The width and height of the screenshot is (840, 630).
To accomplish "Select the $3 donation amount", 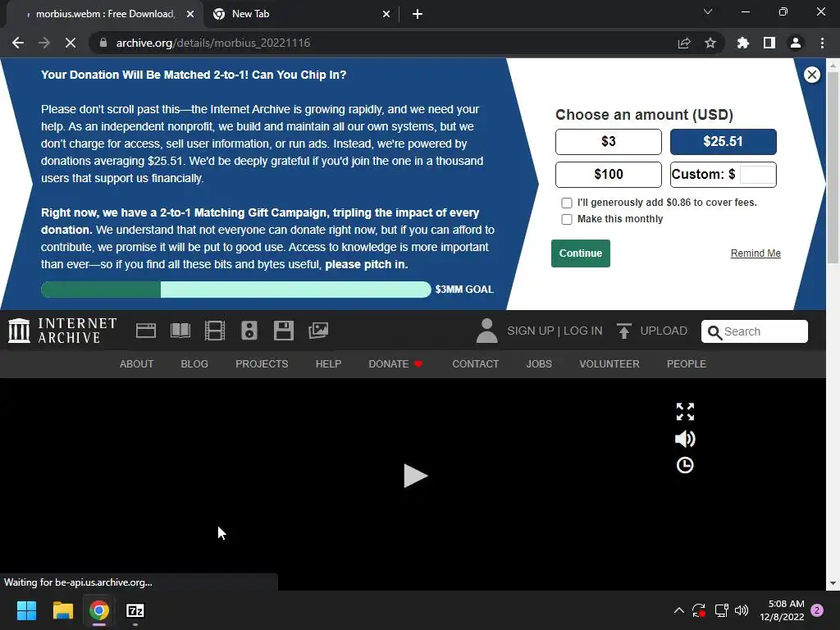I will (608, 141).
